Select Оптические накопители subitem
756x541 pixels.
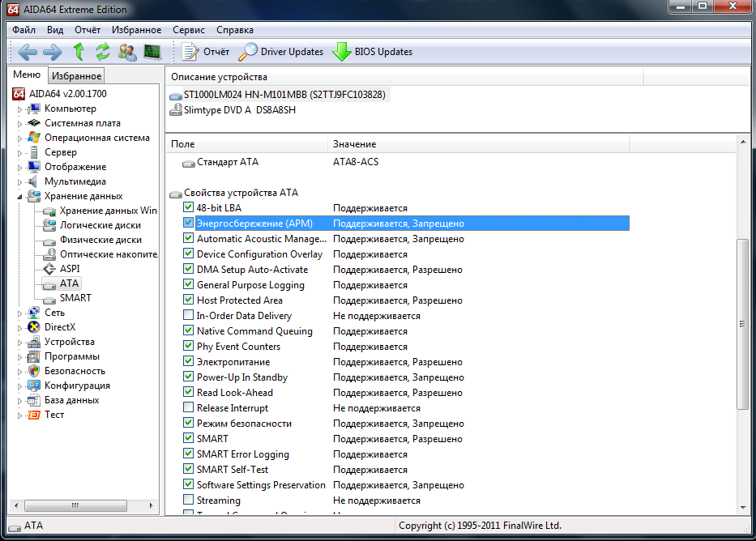[x=109, y=253]
